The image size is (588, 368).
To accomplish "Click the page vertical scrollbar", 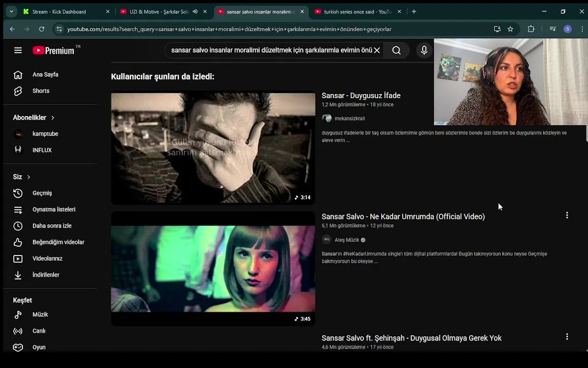I will coord(586,133).
